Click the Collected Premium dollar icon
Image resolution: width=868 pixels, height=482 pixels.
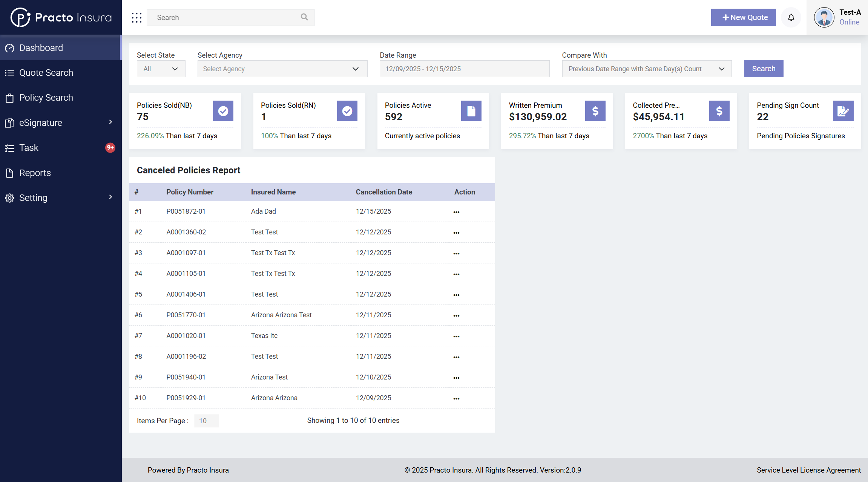point(719,111)
